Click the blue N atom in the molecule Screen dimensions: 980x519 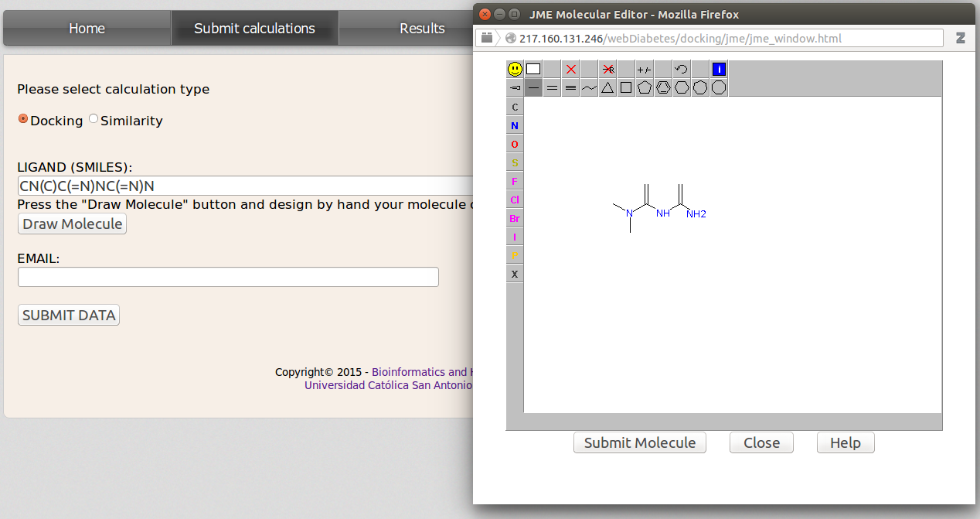click(629, 213)
